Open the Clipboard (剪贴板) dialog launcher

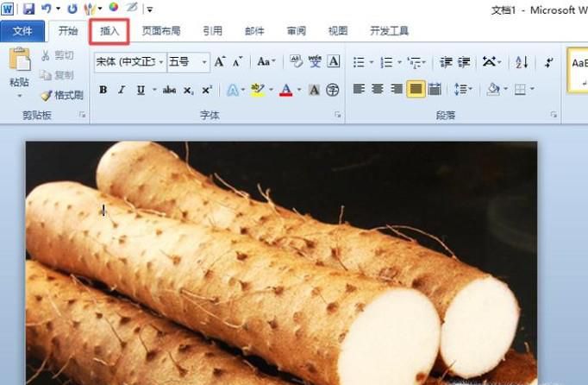82,115
